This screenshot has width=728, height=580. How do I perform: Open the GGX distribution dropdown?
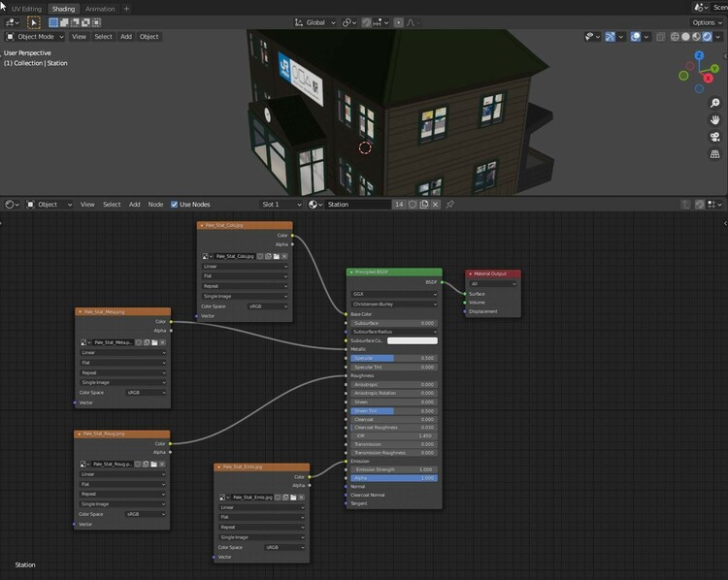tap(393, 293)
